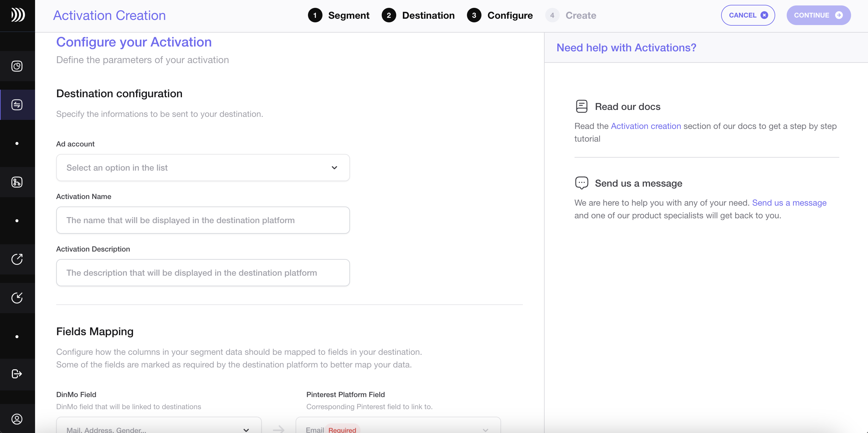Screen dimensions: 868x433
Task: Open the Ad account dropdown
Action: (203, 168)
